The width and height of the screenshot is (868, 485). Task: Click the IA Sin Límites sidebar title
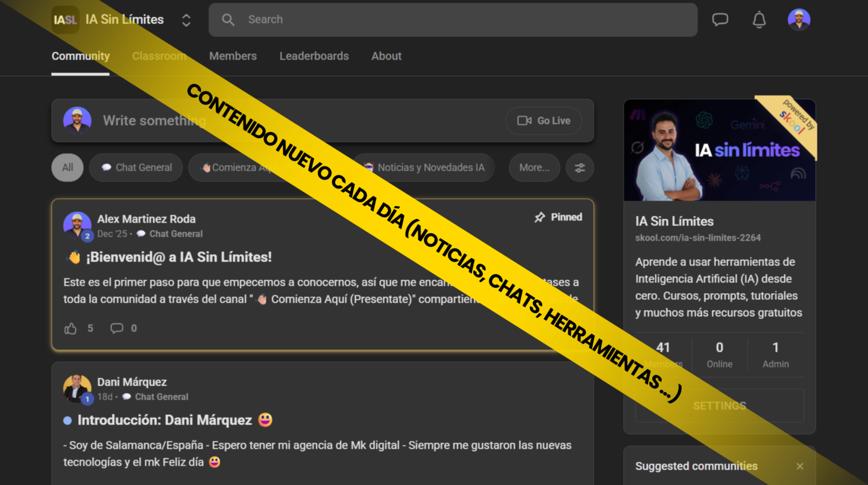pos(675,221)
